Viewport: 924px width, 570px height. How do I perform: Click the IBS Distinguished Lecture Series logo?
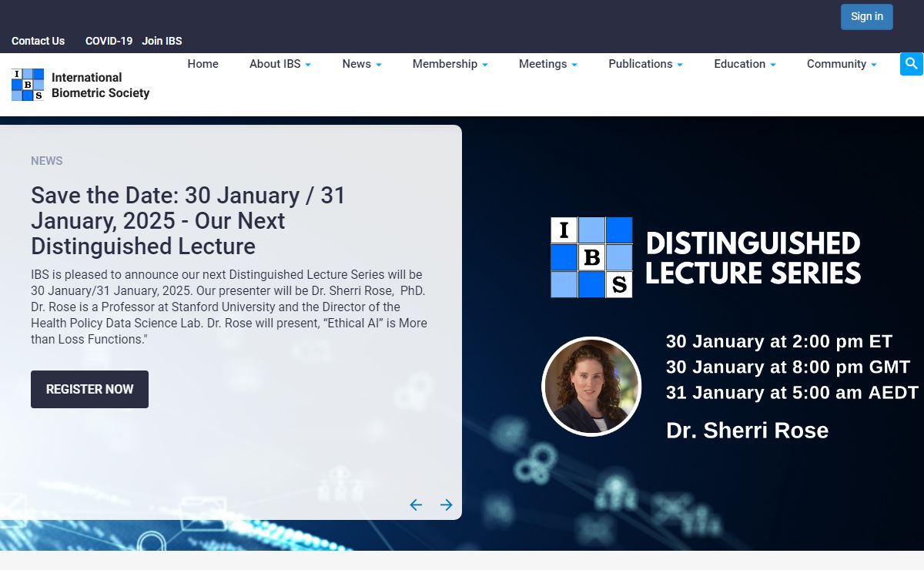point(591,257)
